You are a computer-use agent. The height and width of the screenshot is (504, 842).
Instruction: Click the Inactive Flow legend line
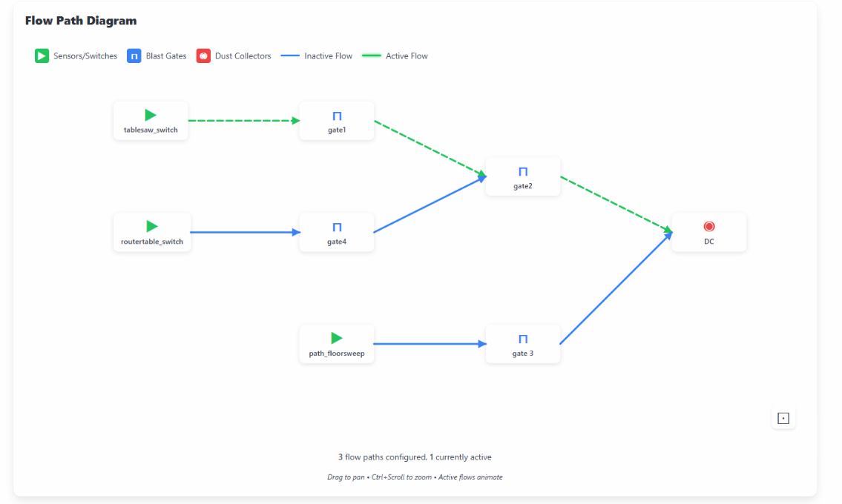coord(290,56)
